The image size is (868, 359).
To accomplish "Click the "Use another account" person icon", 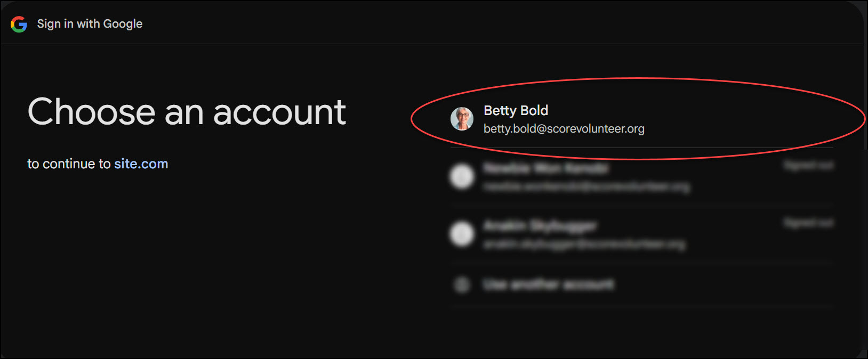I will point(462,284).
